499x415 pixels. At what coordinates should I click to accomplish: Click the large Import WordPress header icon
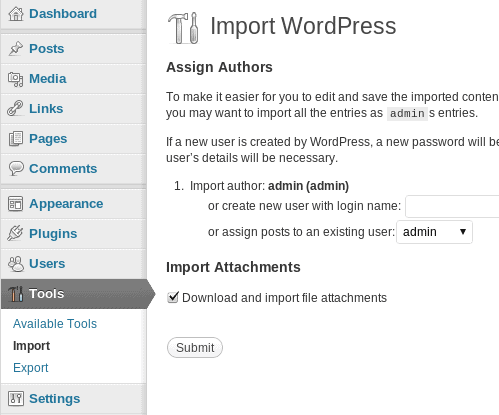[x=184, y=28]
